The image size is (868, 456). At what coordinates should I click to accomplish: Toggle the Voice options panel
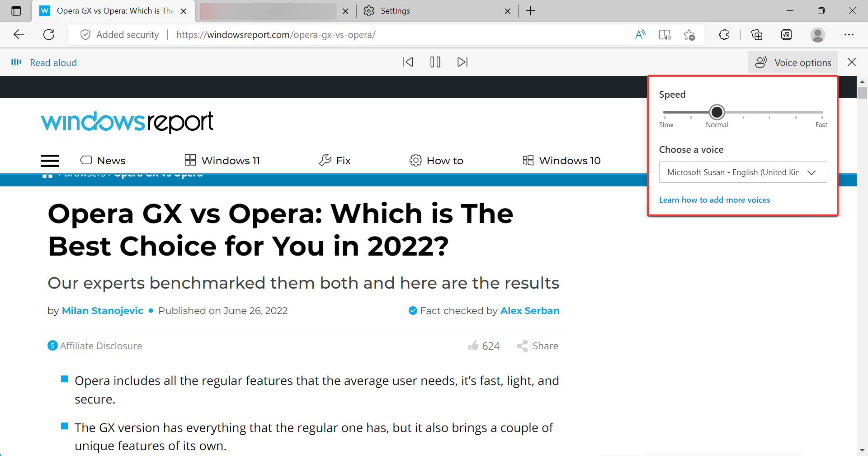(793, 62)
